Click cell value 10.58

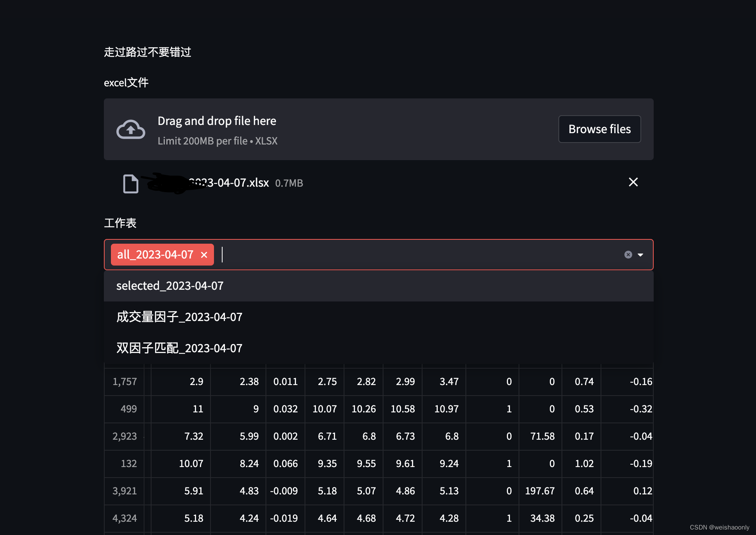pyautogui.click(x=403, y=409)
